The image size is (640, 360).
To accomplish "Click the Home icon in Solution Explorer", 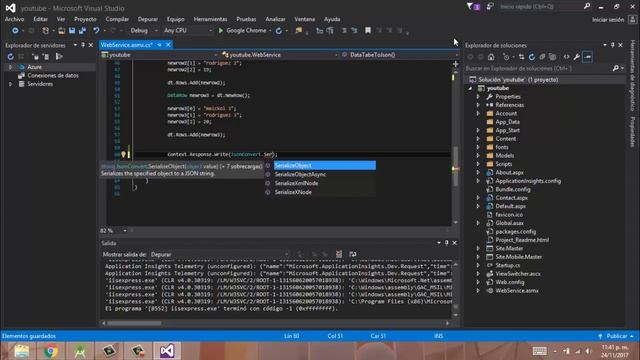I will tap(491, 57).
